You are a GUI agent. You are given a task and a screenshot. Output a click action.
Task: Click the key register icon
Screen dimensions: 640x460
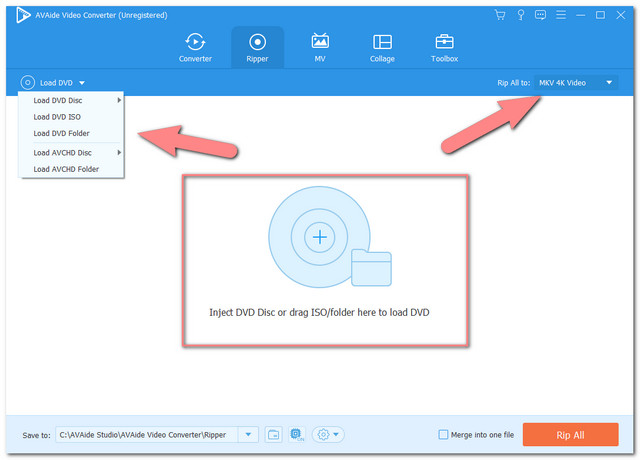click(520, 15)
